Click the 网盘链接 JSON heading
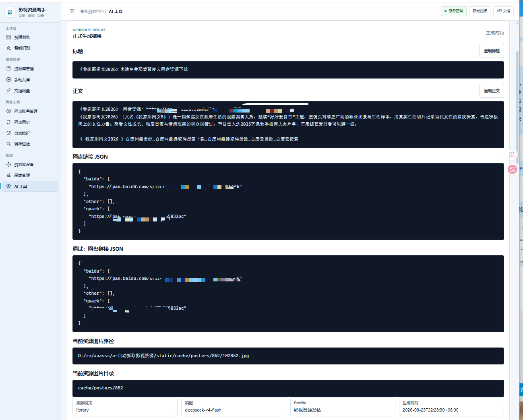The image size is (523, 420). point(90,157)
